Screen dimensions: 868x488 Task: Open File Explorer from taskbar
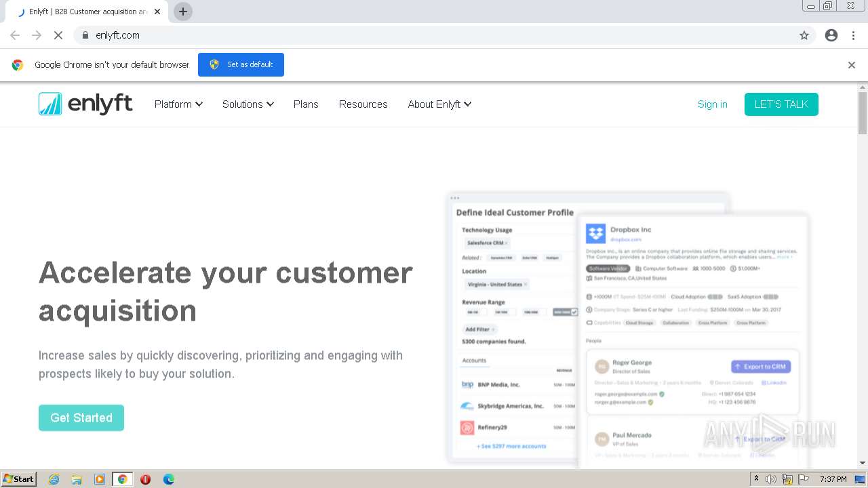click(x=77, y=479)
